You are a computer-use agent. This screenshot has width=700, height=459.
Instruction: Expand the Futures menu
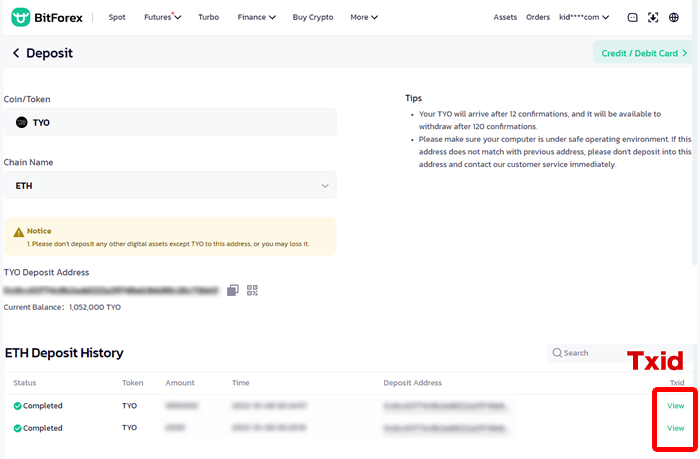pyautogui.click(x=162, y=17)
